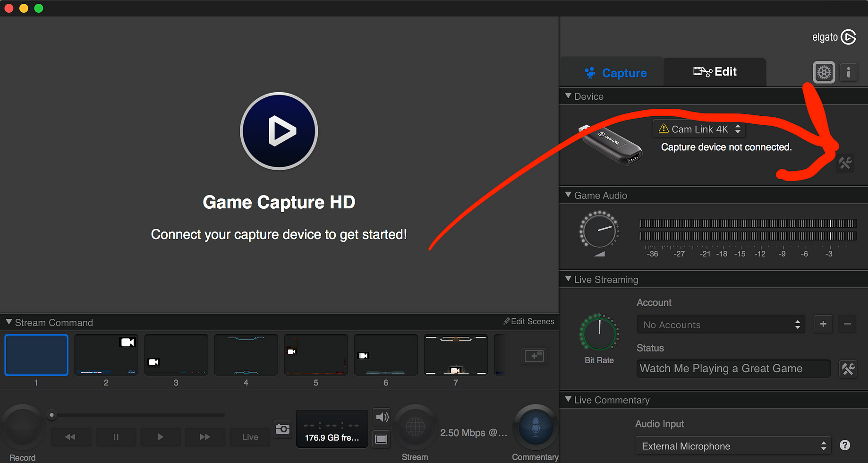Screen dimensions: 868x463
Task: Click the 176.9 GB free time display
Action: point(332,429)
